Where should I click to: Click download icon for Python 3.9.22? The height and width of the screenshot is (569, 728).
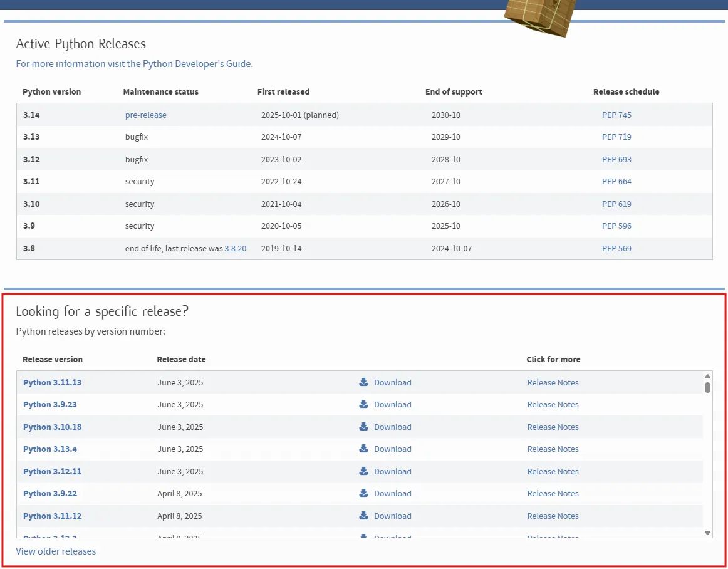363,493
